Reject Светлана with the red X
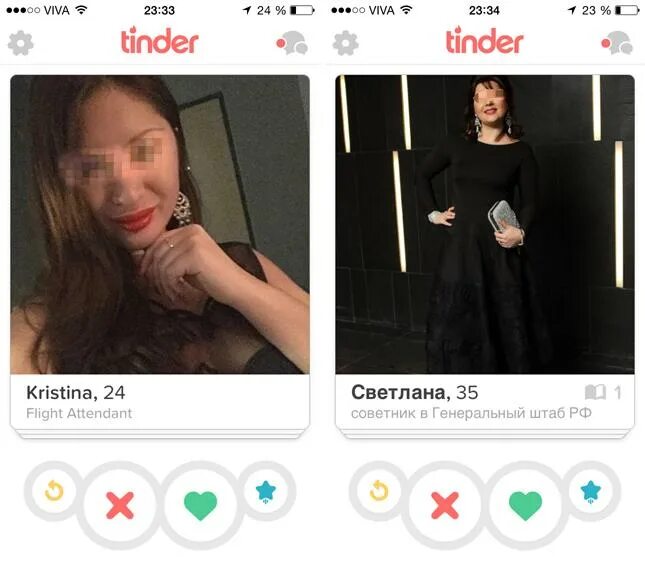Viewport: 645px width, 568px height. click(445, 505)
